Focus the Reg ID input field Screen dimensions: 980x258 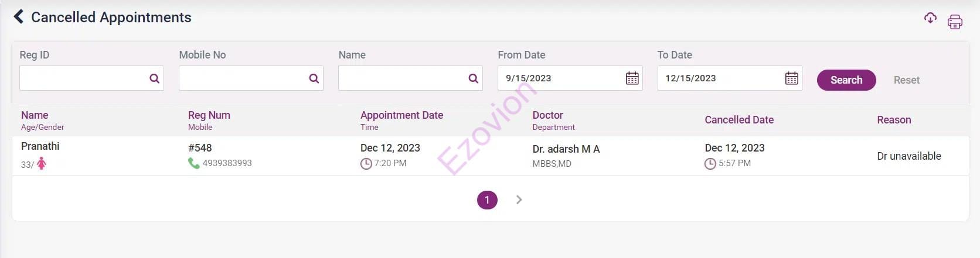pyautogui.click(x=82, y=78)
